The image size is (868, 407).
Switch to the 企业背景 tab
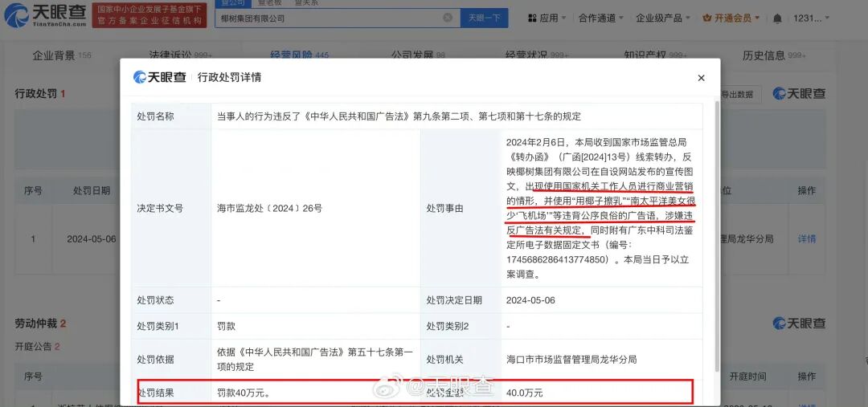click(61, 55)
